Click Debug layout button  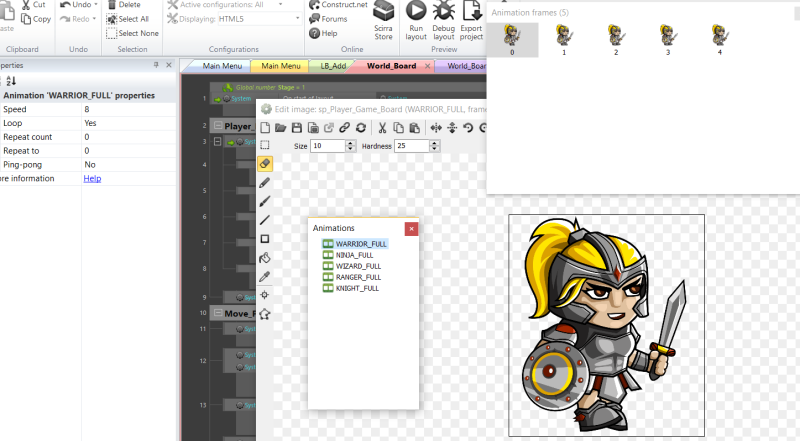tap(443, 20)
